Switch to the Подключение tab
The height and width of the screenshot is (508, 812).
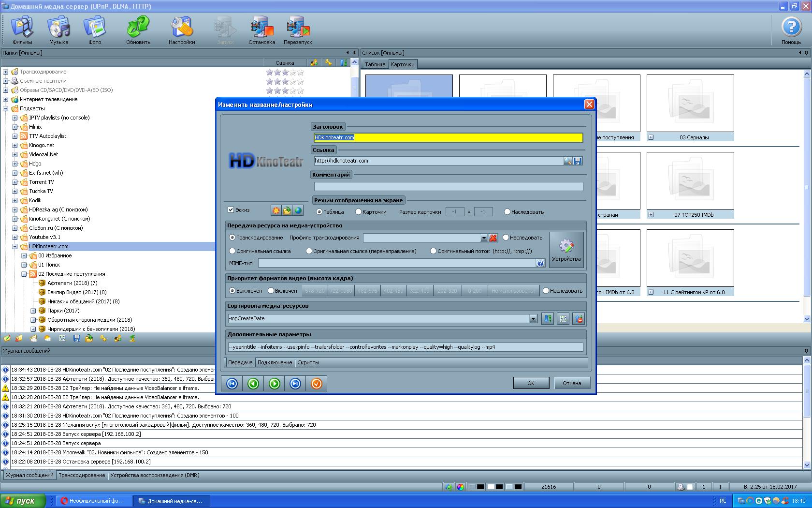click(x=275, y=362)
